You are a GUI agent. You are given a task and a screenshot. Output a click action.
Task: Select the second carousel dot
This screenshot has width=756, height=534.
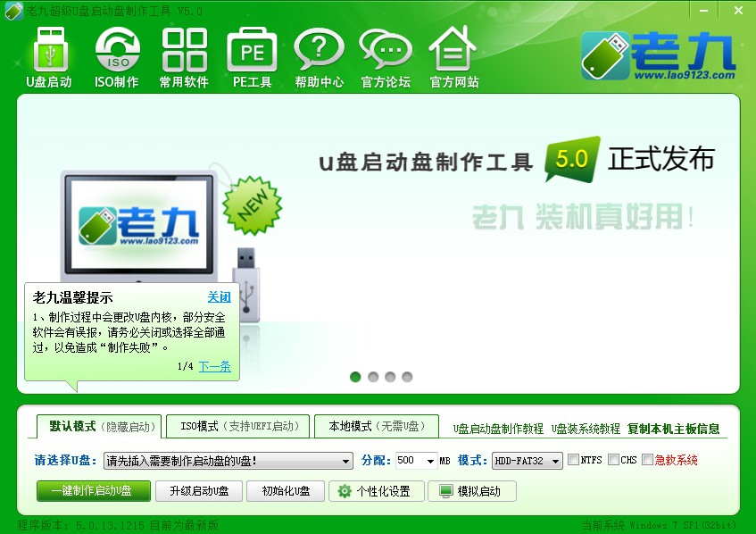click(x=373, y=377)
